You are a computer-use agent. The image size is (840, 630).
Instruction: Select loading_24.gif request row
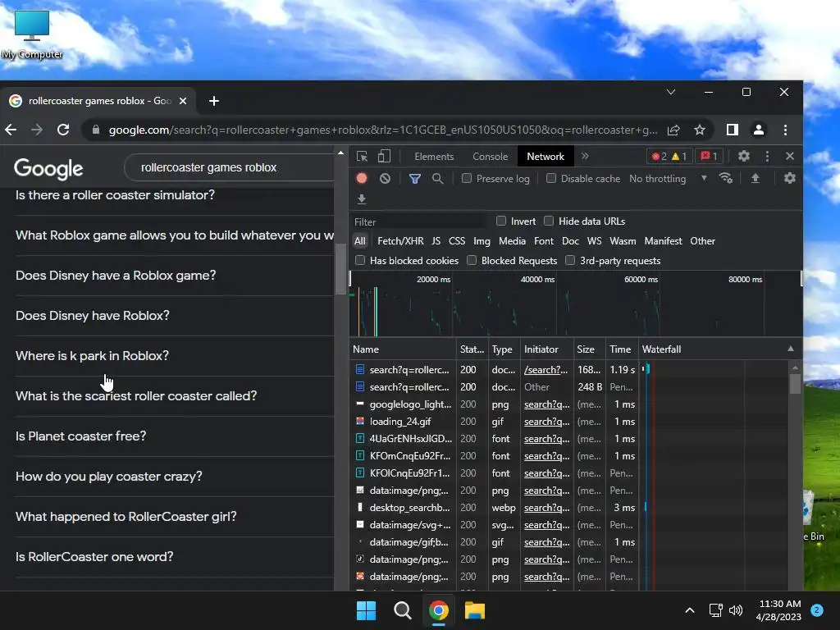click(569, 422)
